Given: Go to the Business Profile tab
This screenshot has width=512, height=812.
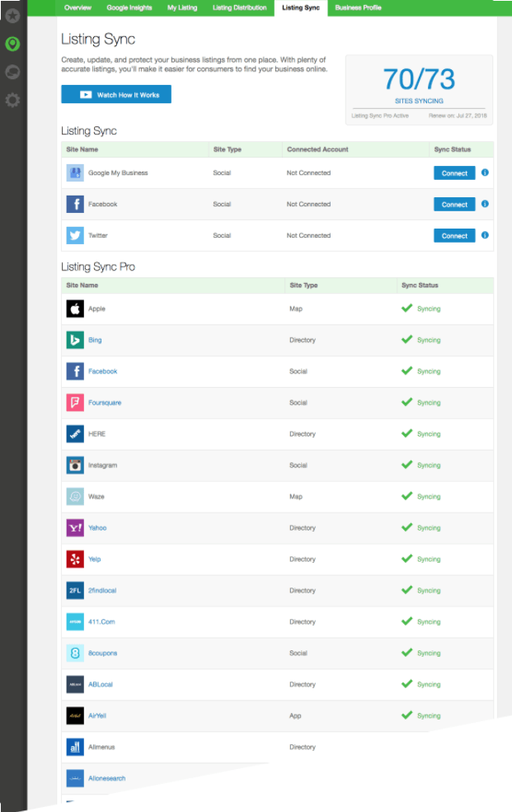Looking at the screenshot, I should [x=358, y=7].
